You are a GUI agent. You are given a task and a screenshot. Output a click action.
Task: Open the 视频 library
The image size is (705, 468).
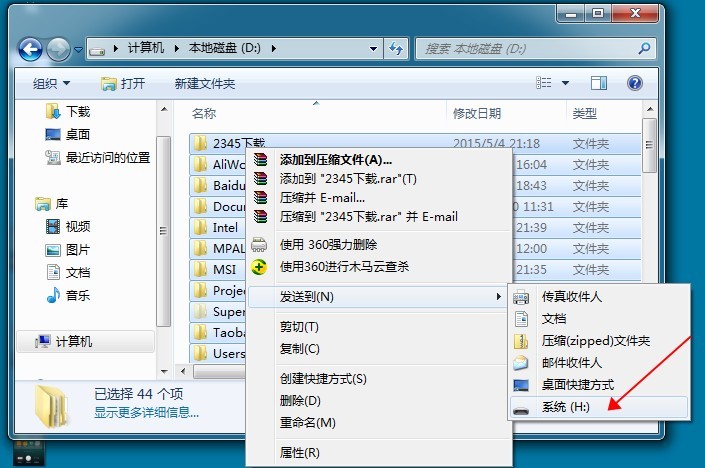68,226
